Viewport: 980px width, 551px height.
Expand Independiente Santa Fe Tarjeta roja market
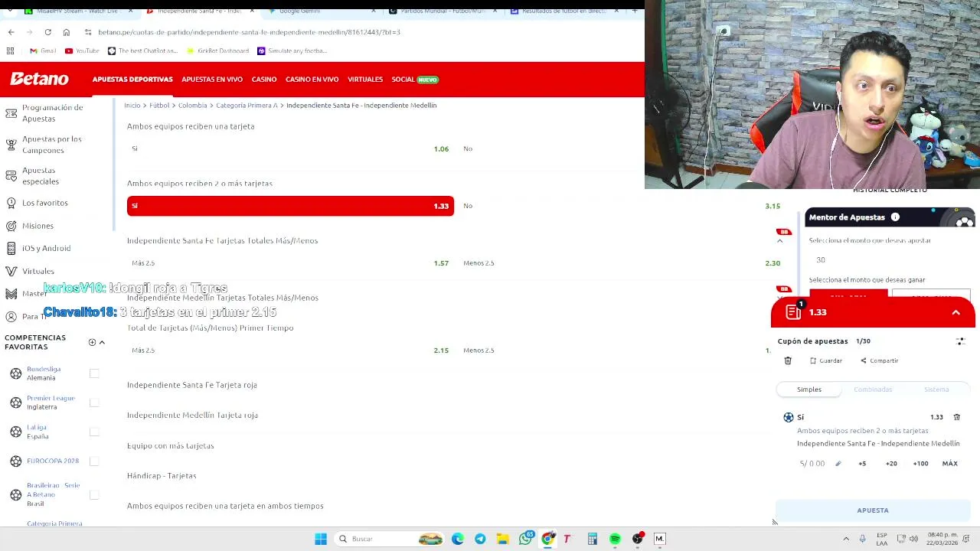pos(192,385)
